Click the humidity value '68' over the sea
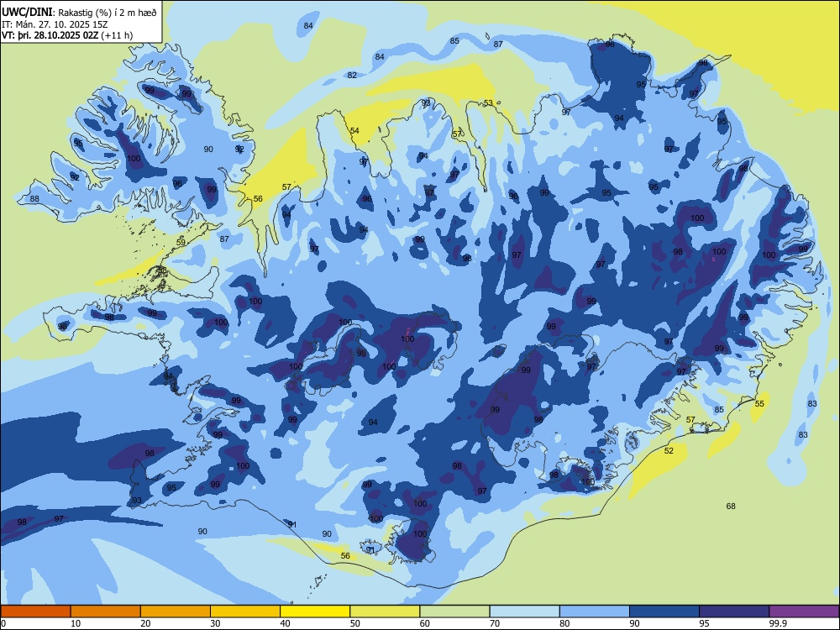This screenshot has width=840, height=630. (x=731, y=506)
